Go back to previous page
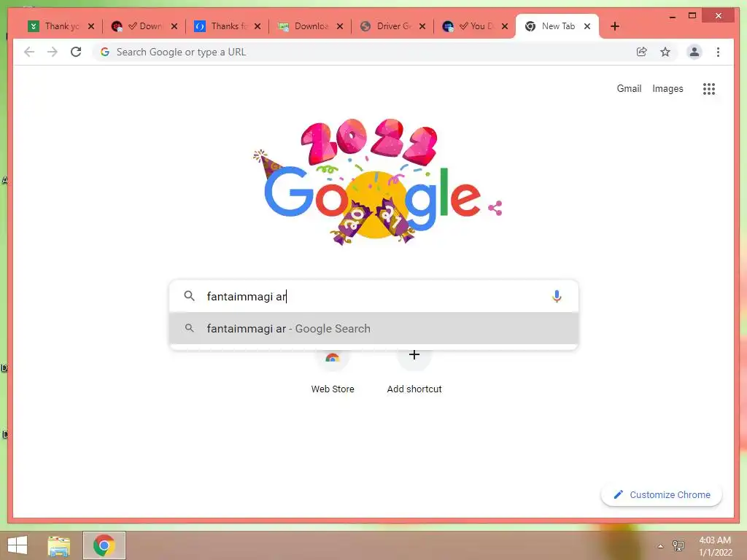This screenshot has width=747, height=560. tap(29, 52)
